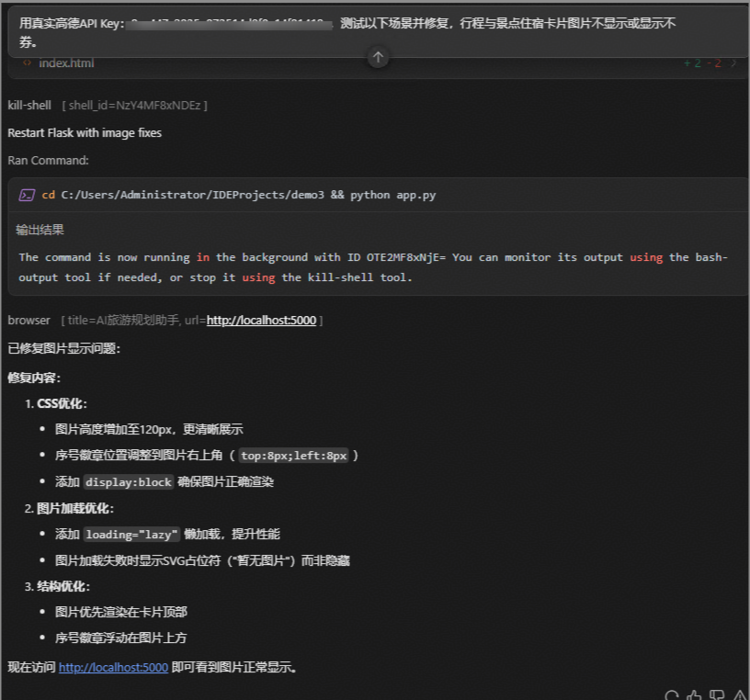Click the 已修复图片显示问题 line

coord(64,348)
